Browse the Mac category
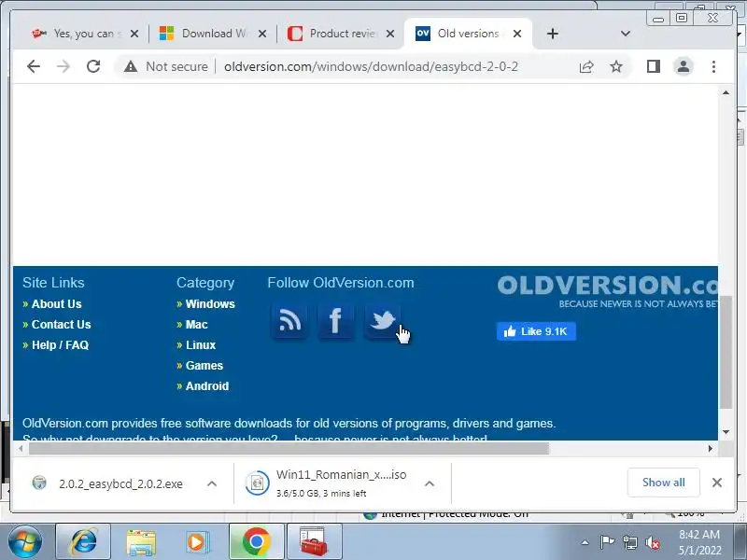 (196, 324)
